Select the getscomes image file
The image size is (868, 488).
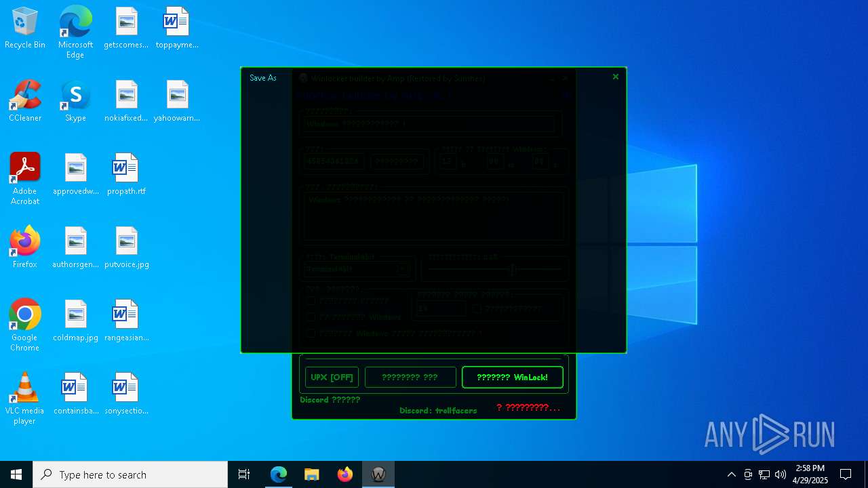click(126, 28)
